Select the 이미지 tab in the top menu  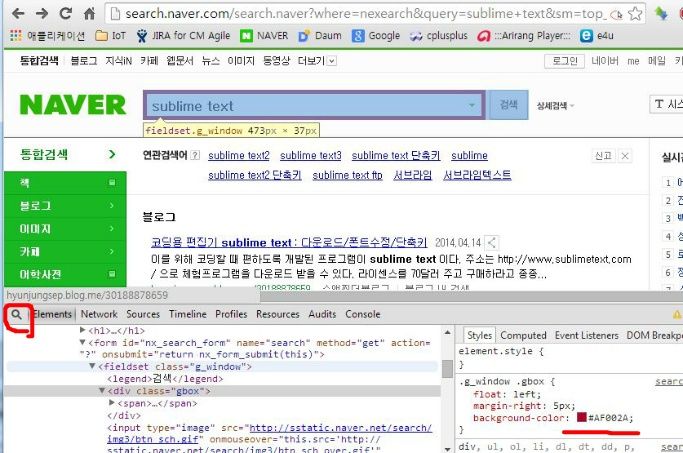(x=241, y=61)
